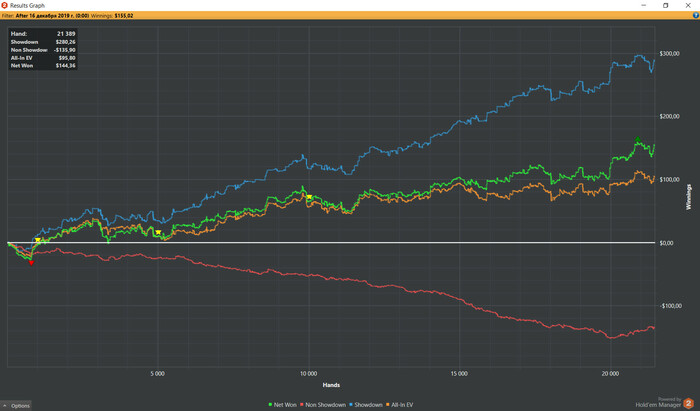Click the '-$100,00' y-axis label
The image size is (700, 411).
(671, 306)
